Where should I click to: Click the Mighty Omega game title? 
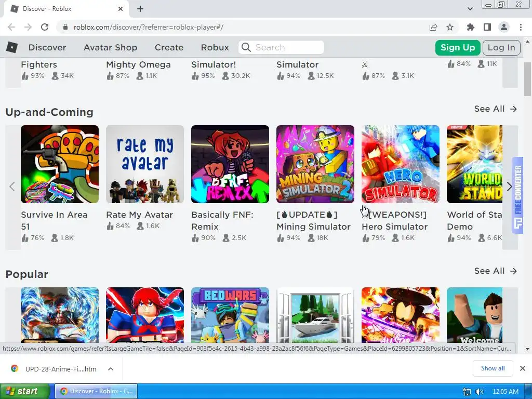pyautogui.click(x=138, y=64)
